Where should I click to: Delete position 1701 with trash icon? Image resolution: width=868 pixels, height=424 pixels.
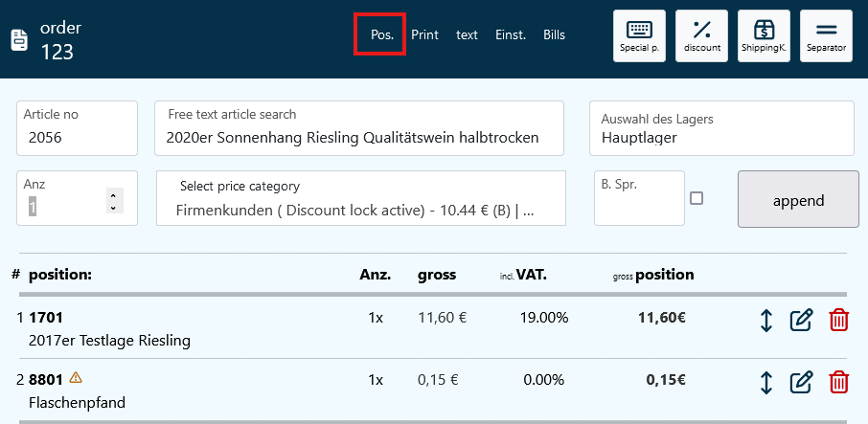pos(838,321)
